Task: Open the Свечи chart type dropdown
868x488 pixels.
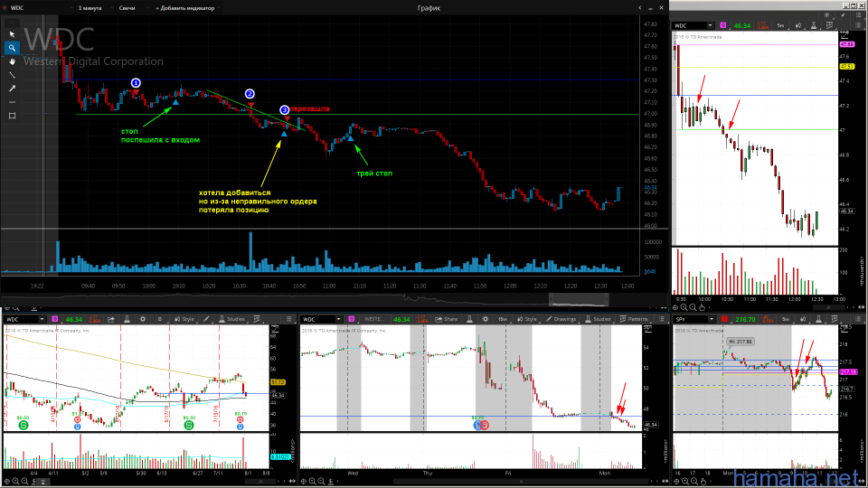Action: (125, 7)
